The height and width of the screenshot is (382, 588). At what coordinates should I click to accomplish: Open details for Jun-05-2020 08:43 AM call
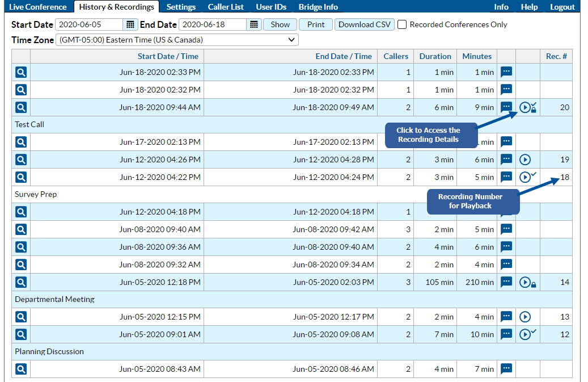(21, 369)
